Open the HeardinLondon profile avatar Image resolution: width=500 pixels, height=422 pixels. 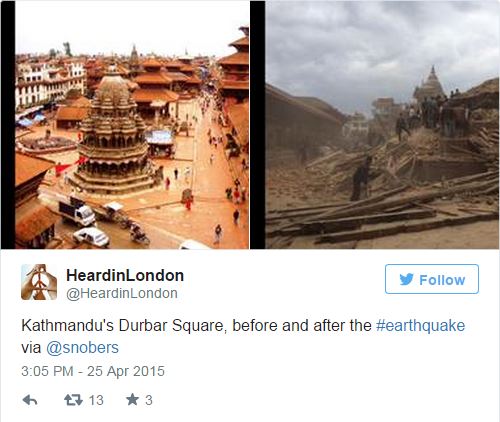click(x=39, y=282)
